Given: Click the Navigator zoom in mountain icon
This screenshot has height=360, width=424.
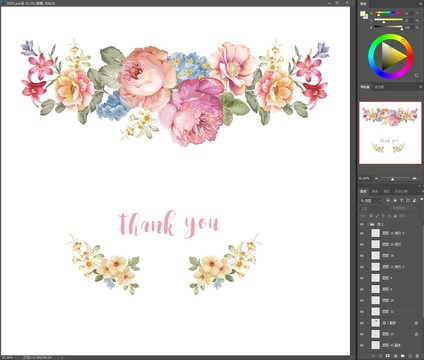Looking at the screenshot, I should pyautogui.click(x=415, y=178).
